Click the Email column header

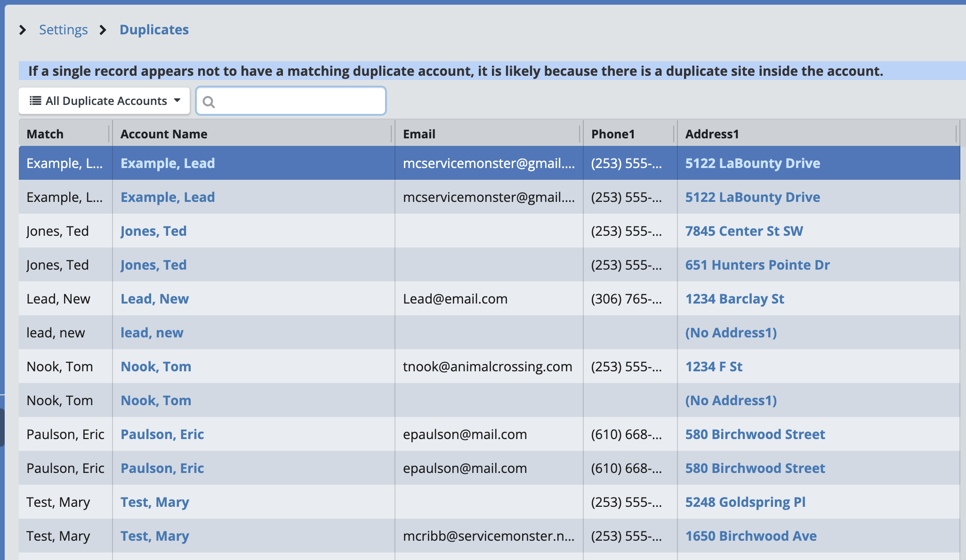click(x=419, y=134)
